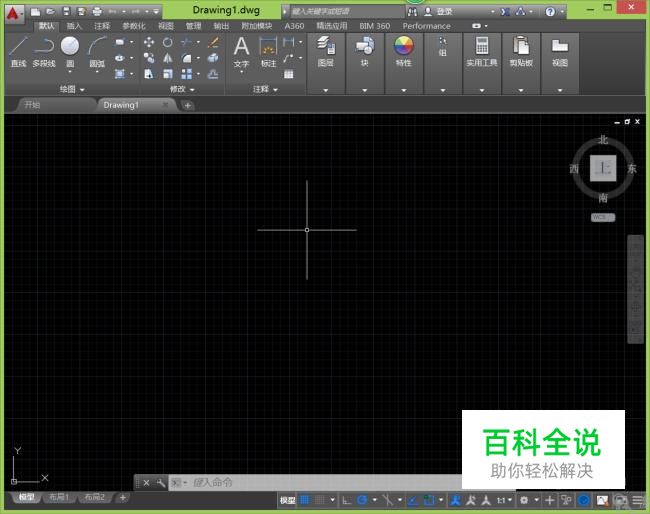
Task: Click the Erase tool icon
Action: coord(213,42)
